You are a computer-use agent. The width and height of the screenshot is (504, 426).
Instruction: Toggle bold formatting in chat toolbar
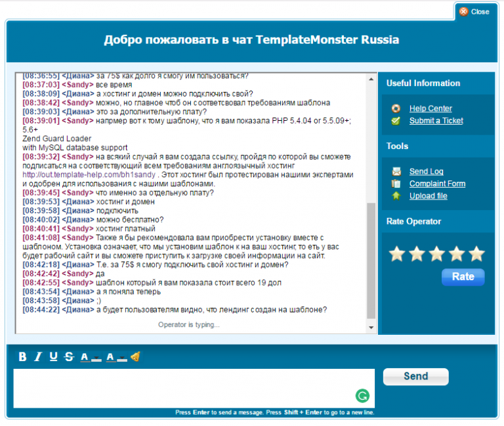click(22, 356)
